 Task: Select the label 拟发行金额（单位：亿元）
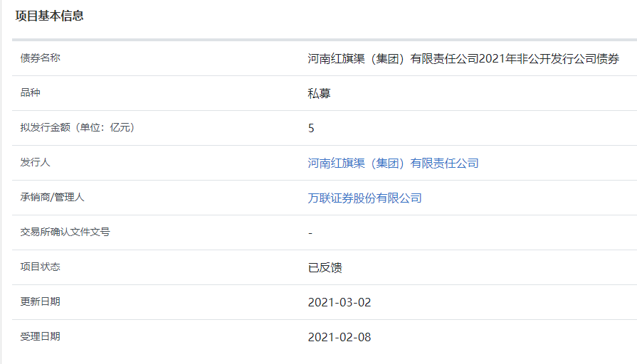click(x=78, y=127)
